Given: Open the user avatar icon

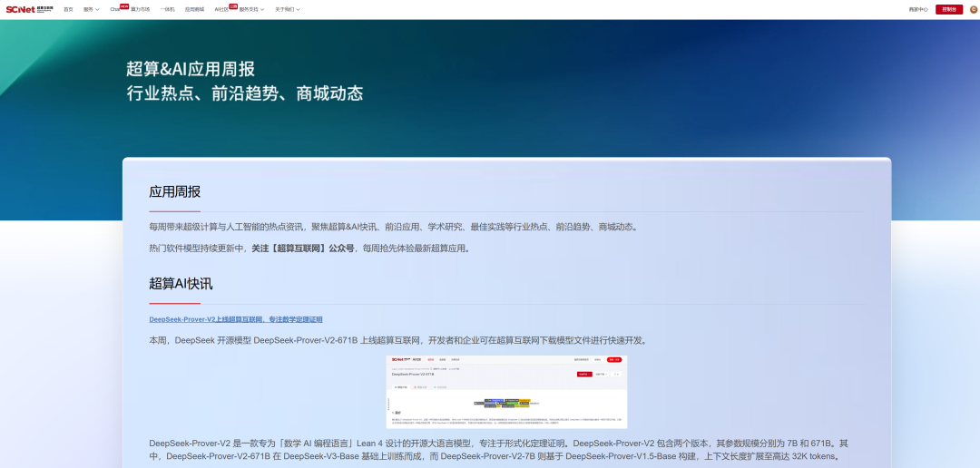Looking at the screenshot, I should tap(973, 9).
